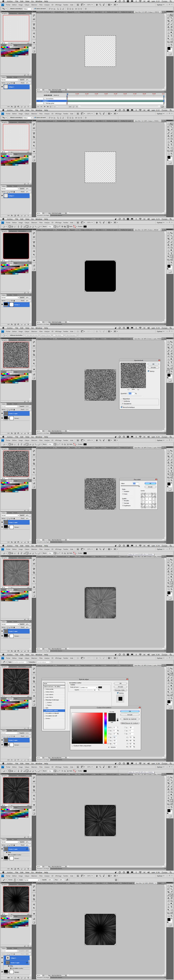Select Uniforme distribution in Ajout de bruit dialog
The height and width of the screenshot is (980, 174).
pyautogui.click(x=123, y=401)
